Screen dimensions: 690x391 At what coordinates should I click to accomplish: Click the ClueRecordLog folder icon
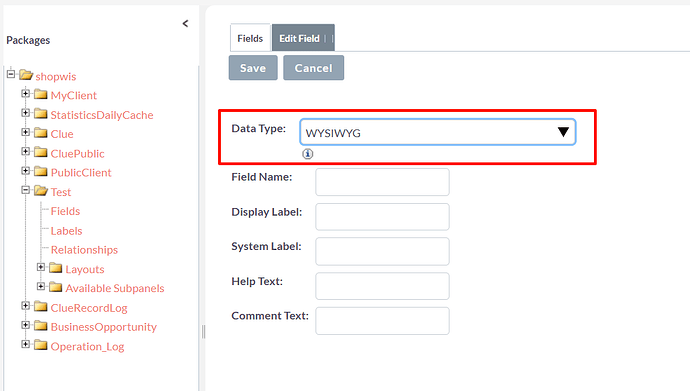pyautogui.click(x=40, y=307)
